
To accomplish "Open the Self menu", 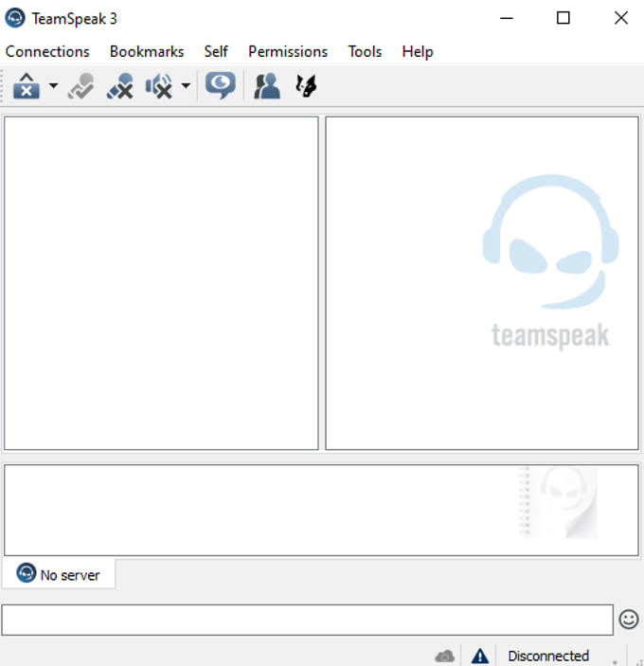I will tap(216, 52).
